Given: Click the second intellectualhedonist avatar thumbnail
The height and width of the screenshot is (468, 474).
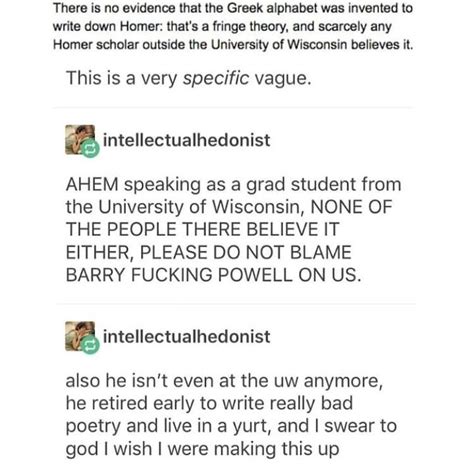Looking at the screenshot, I should coord(80,336).
